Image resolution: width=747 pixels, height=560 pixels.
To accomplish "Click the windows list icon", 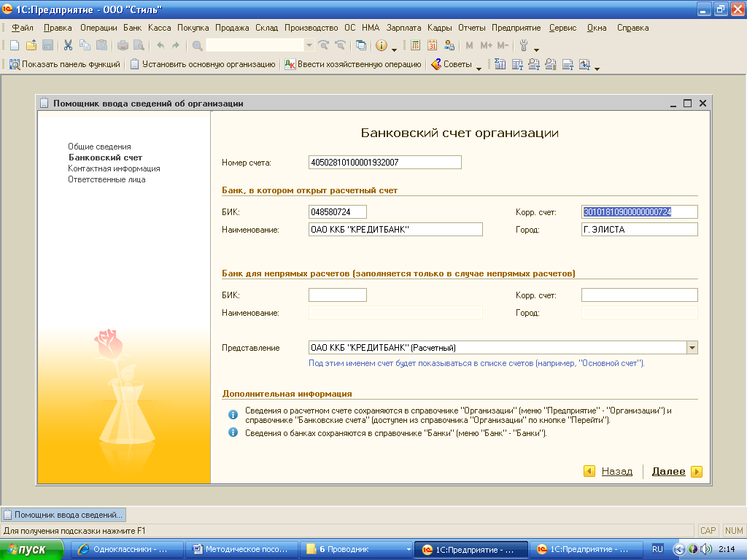I will tap(361, 45).
